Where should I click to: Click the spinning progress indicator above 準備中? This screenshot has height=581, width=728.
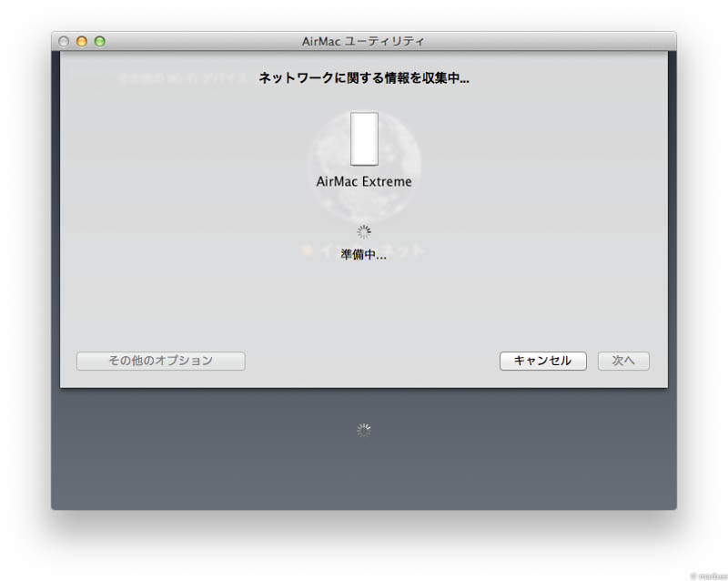[x=364, y=231]
